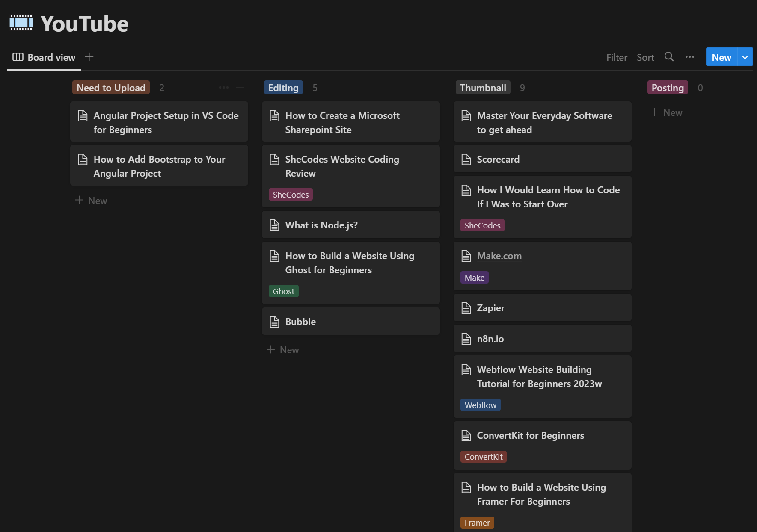757x532 pixels.
Task: Open the Sort options
Action: [645, 57]
